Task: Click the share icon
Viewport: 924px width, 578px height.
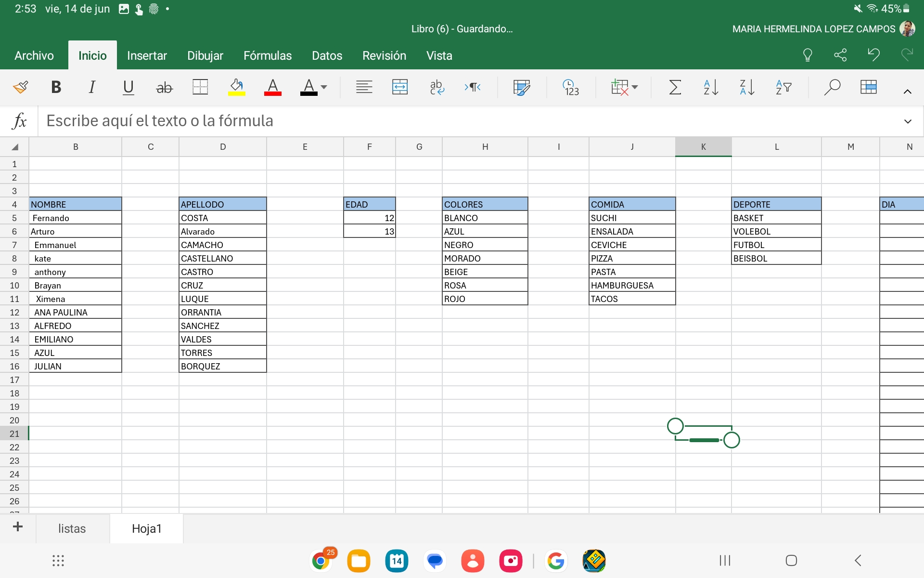Action: [x=840, y=55]
